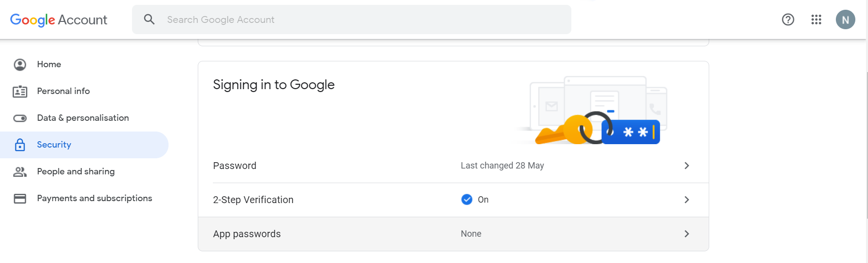This screenshot has height=263, width=868.
Task: Expand the 2-Step Verification row chevron
Action: click(686, 200)
